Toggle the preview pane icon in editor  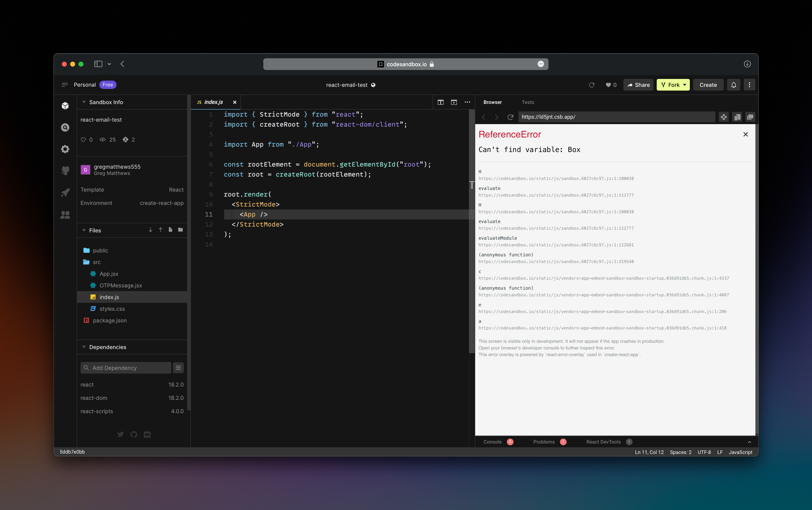pyautogui.click(x=454, y=102)
